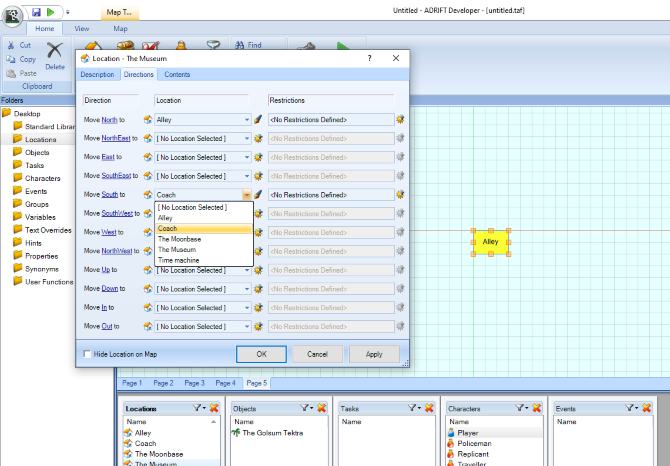Switch to Page 3 map tab
The image size is (670, 466).
[194, 383]
